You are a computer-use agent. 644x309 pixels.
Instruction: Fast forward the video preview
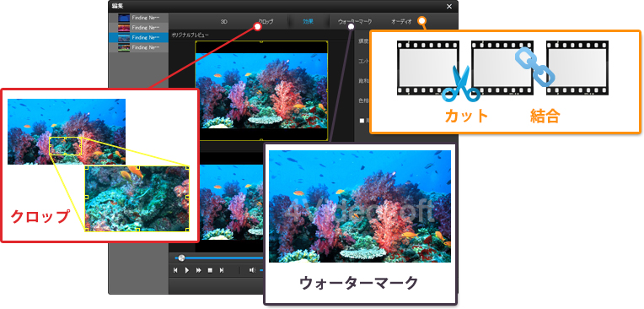[x=199, y=270]
